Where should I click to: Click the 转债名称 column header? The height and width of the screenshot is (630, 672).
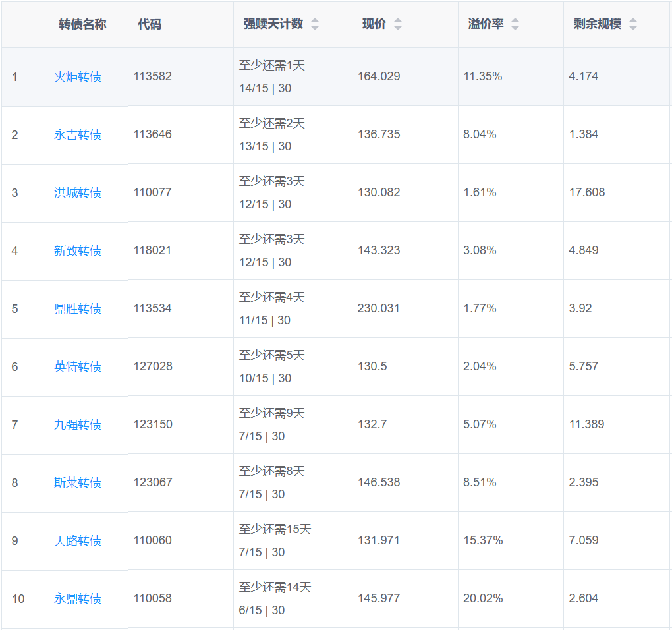[82, 24]
